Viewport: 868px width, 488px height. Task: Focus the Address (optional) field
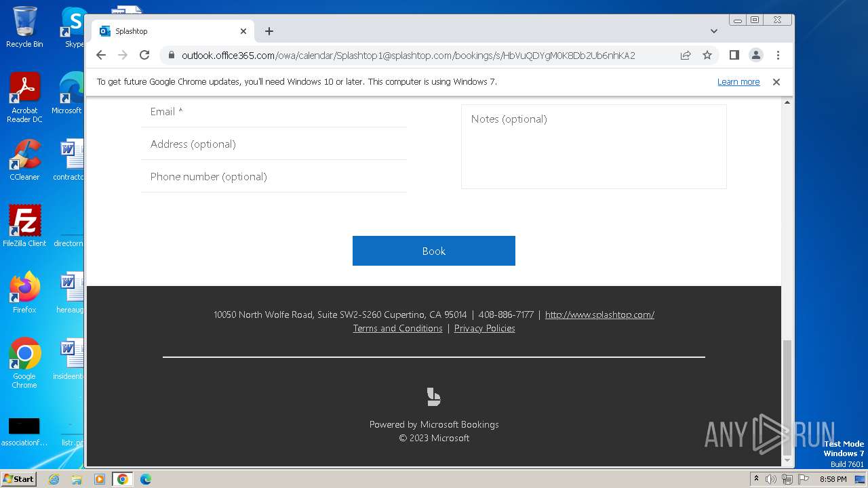click(274, 144)
